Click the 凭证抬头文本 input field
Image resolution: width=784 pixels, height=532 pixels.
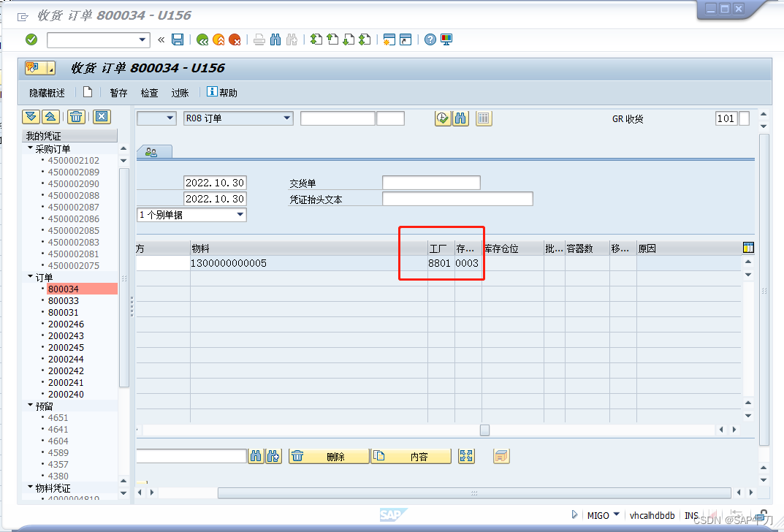[457, 199]
